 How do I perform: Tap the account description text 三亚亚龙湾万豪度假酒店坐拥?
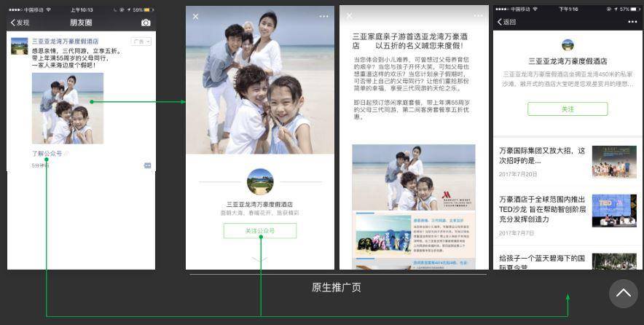pos(568,79)
